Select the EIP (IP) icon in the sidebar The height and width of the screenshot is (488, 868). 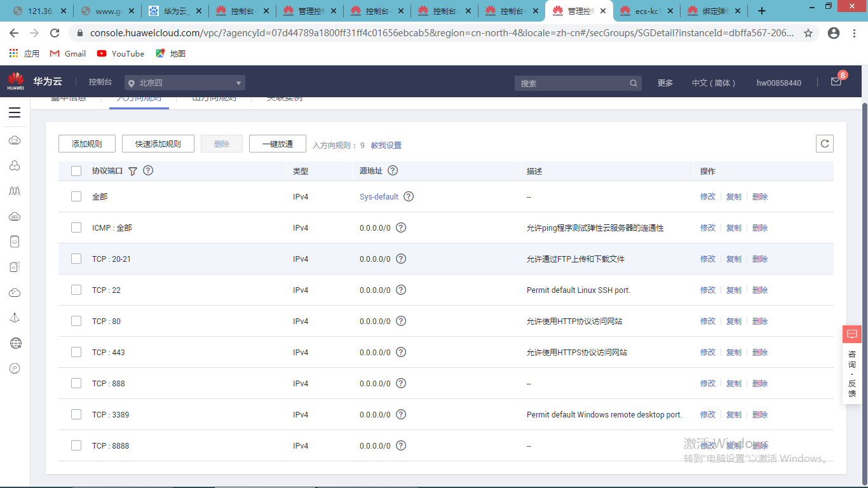click(14, 368)
